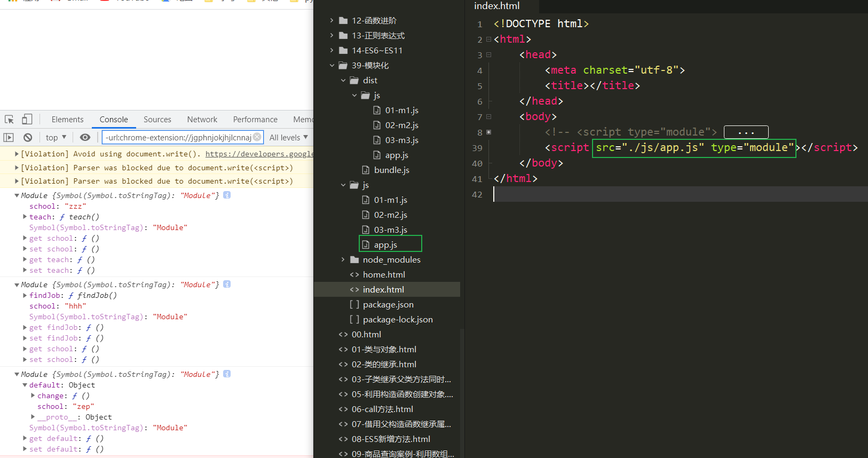
Task: Show console sidebar icon
Action: (9, 137)
